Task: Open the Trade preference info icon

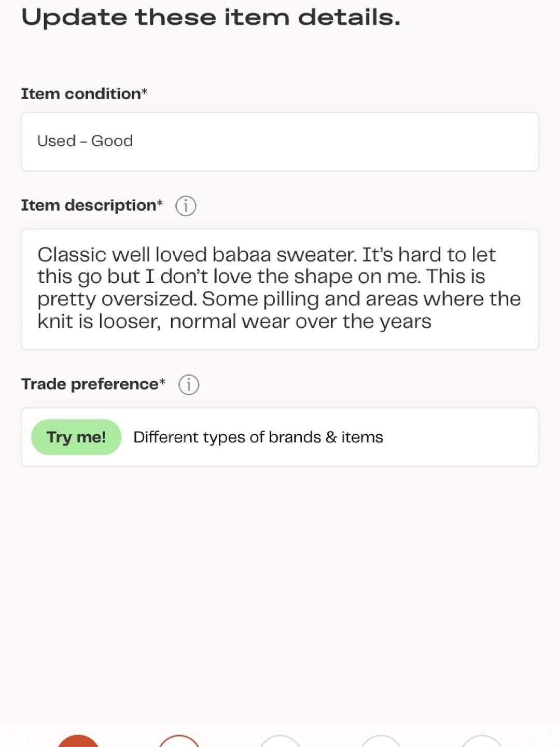Action: [x=189, y=385]
